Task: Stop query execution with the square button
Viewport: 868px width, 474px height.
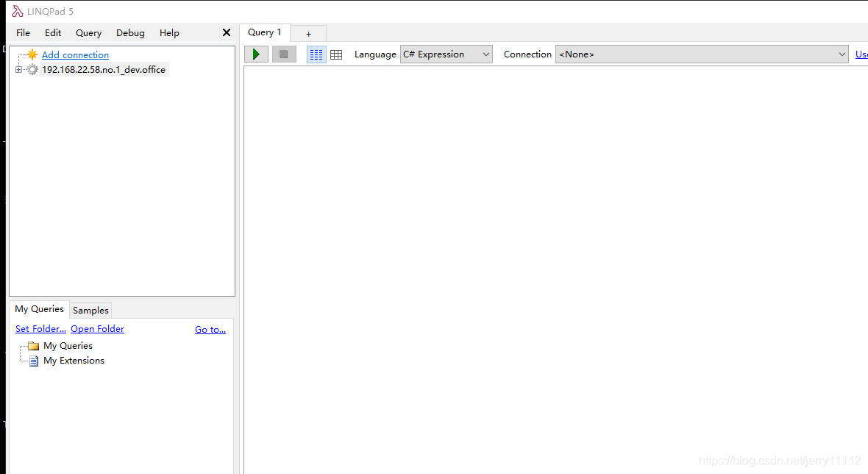Action: click(284, 54)
